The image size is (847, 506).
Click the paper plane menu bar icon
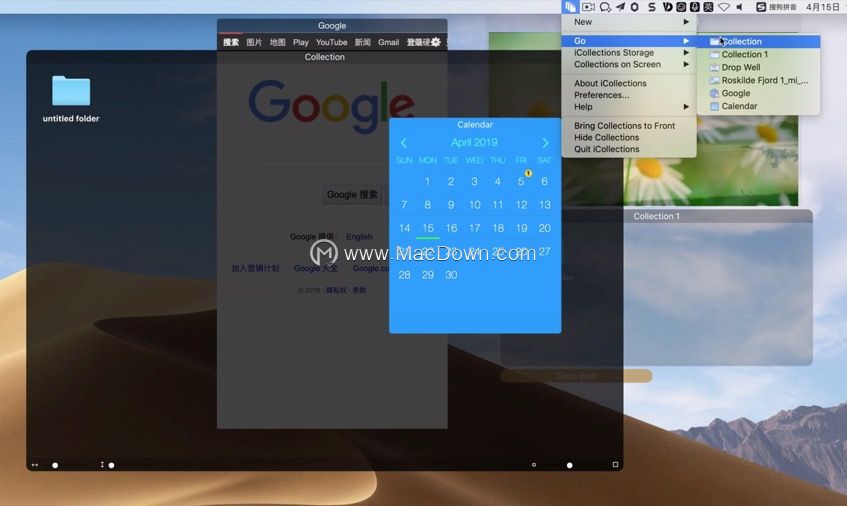coord(620,7)
